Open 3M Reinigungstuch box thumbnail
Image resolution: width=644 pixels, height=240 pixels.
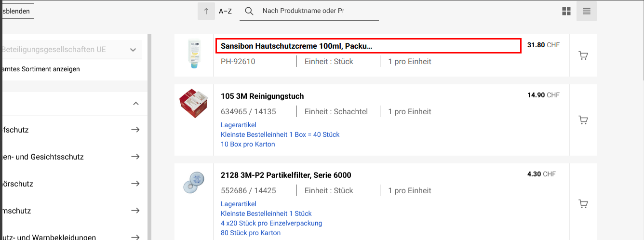pyautogui.click(x=193, y=104)
